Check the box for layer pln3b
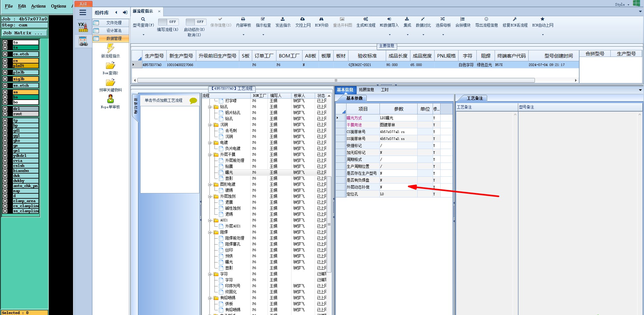This screenshot has height=315, width=644. [5, 72]
